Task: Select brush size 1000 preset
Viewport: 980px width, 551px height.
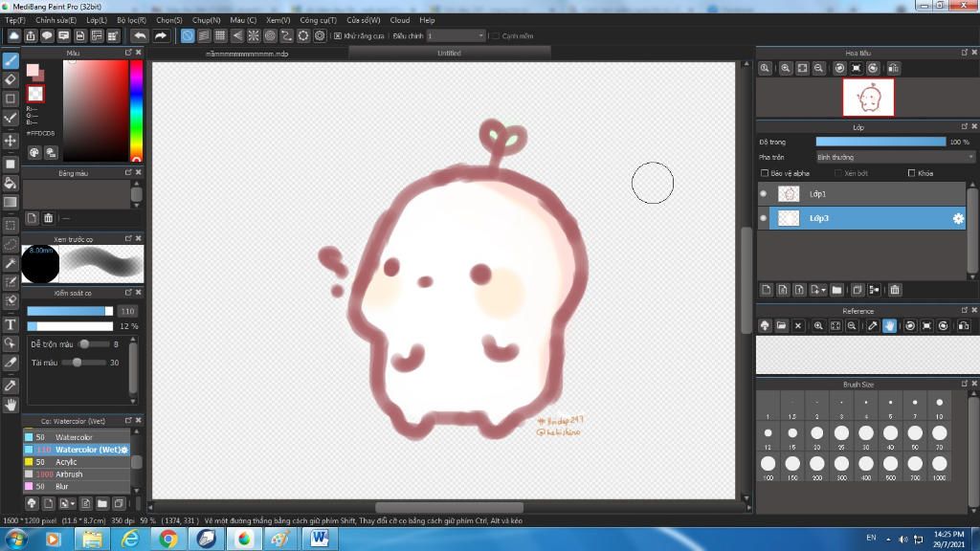Action: (940, 467)
